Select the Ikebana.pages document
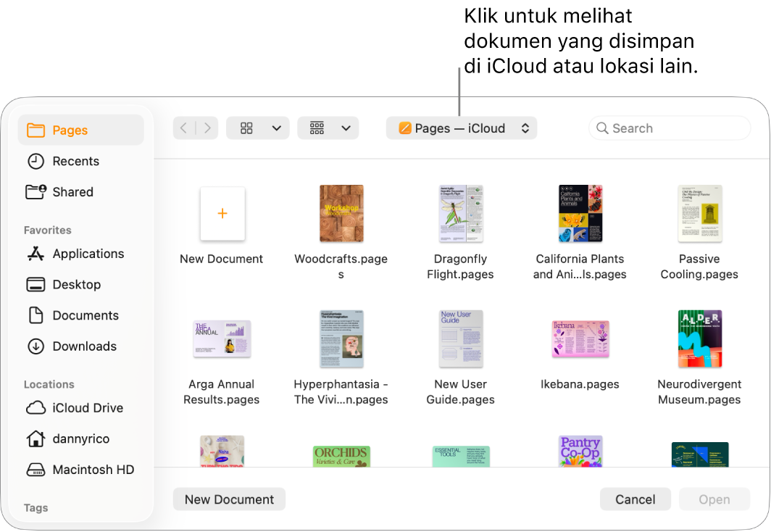This screenshot has height=532, width=771. point(580,338)
